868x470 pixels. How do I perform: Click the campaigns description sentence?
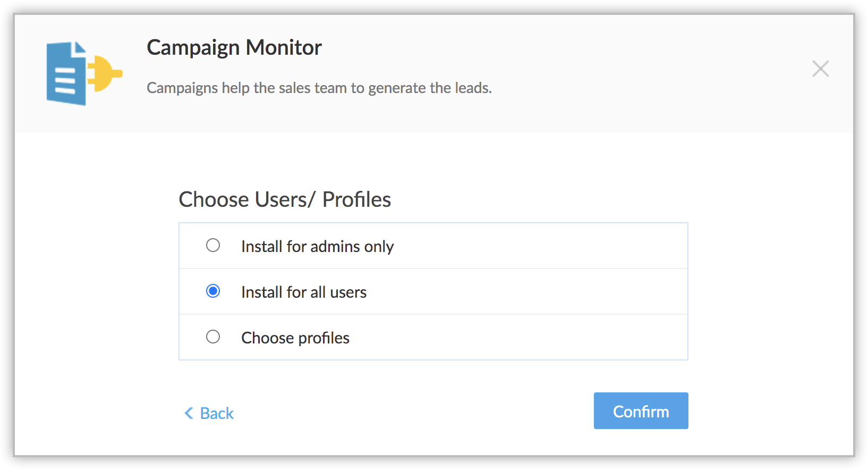pos(319,88)
